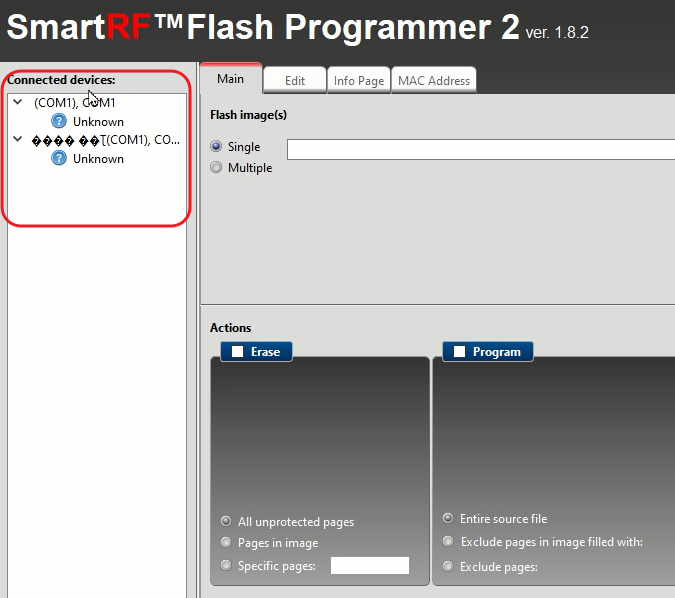Click the Specific pages input field
This screenshot has width=675, height=598.
[370, 565]
